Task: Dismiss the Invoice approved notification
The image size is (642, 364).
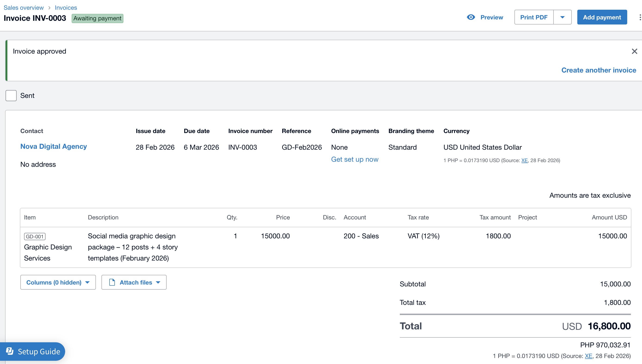Action: pyautogui.click(x=634, y=51)
